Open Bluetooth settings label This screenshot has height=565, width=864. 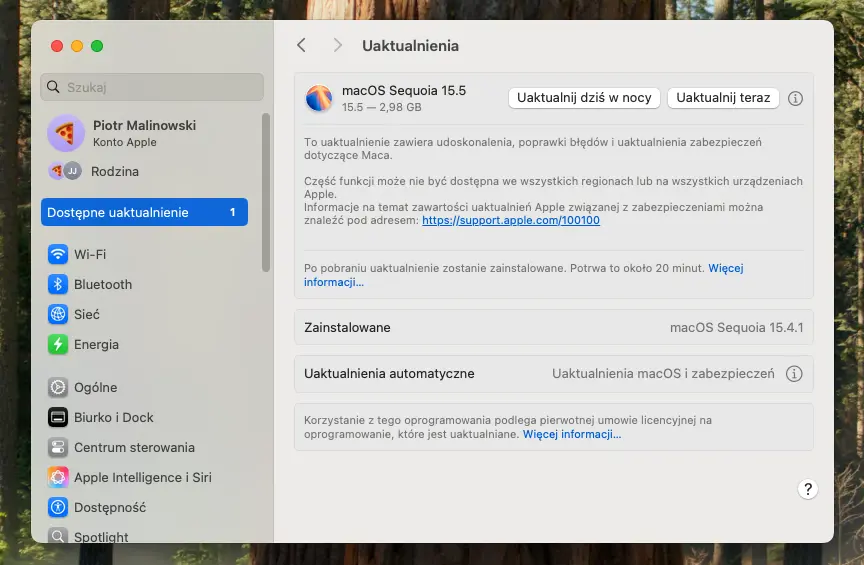(x=103, y=284)
